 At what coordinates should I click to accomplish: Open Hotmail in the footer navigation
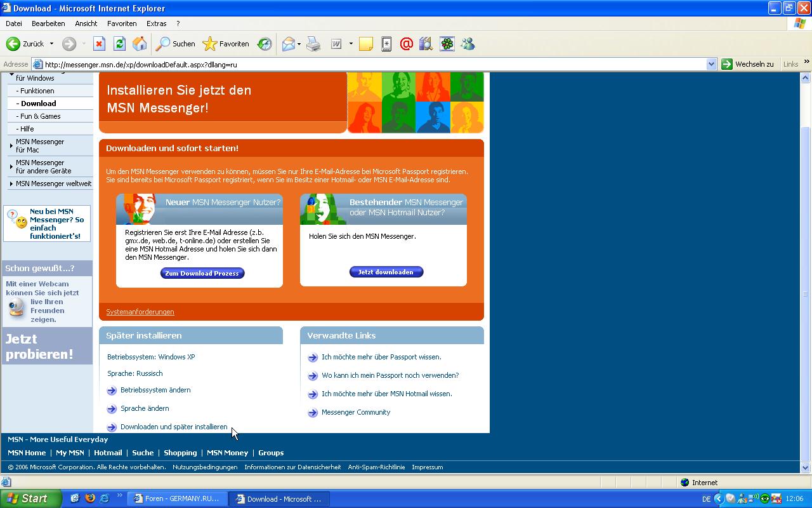[108, 453]
